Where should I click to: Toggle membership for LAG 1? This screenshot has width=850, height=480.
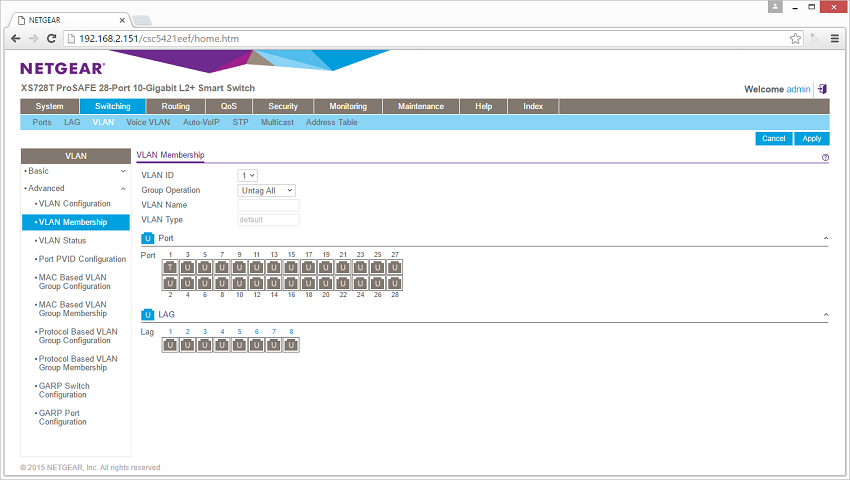coord(170,345)
